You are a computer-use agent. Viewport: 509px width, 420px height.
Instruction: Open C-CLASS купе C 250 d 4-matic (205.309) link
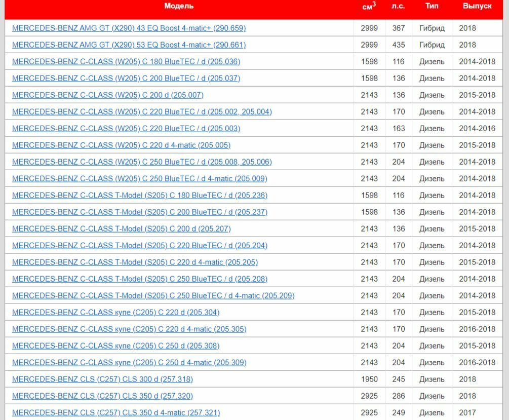(x=129, y=363)
